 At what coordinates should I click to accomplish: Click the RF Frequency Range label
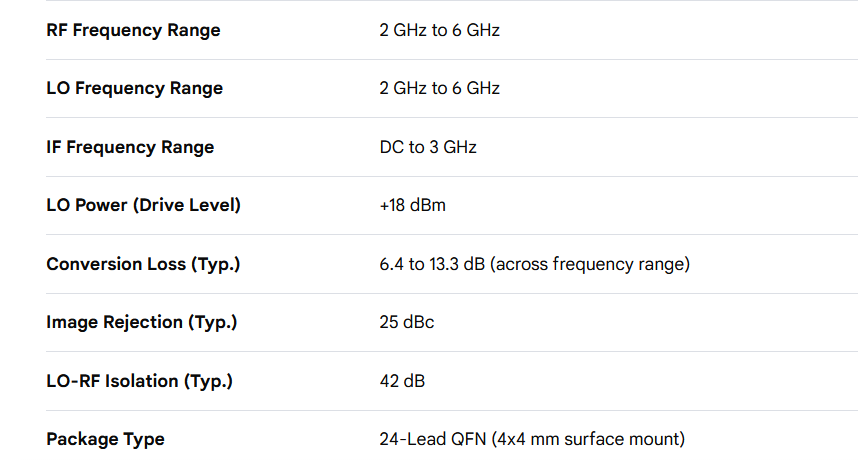coord(133,30)
